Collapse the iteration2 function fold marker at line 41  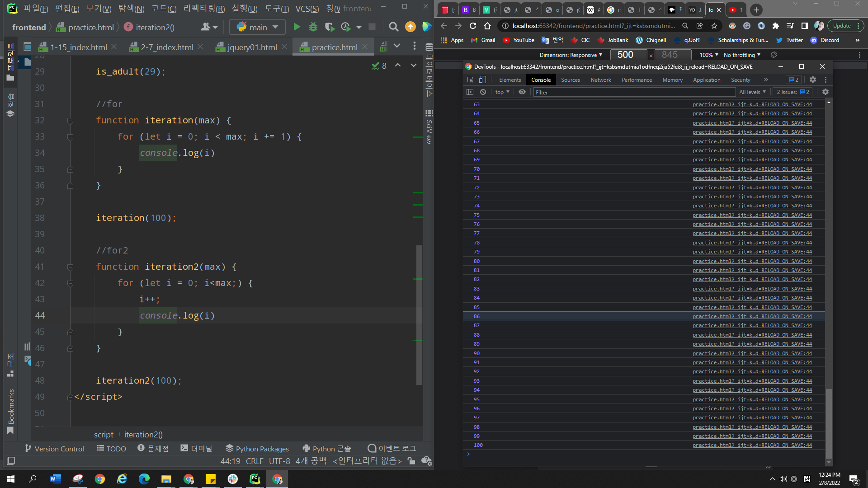coord(70,267)
